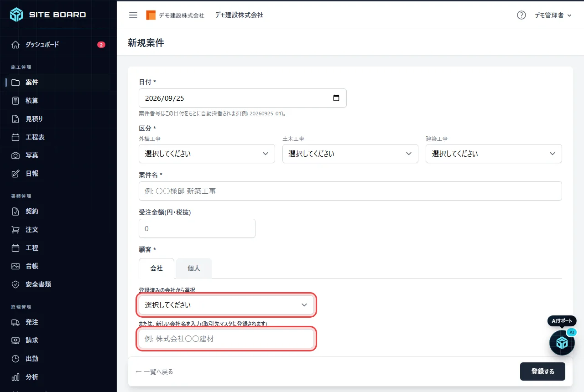Open the 建築工事 dropdown

[494, 154]
